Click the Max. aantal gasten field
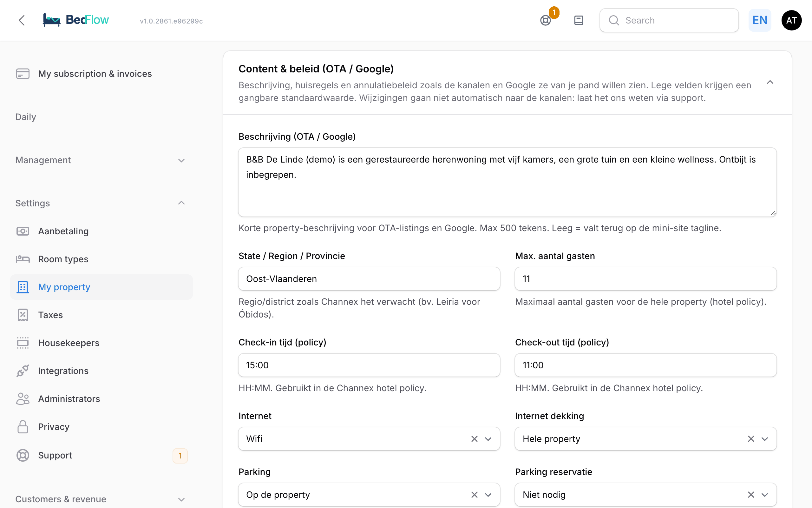812x508 pixels. [x=645, y=279]
